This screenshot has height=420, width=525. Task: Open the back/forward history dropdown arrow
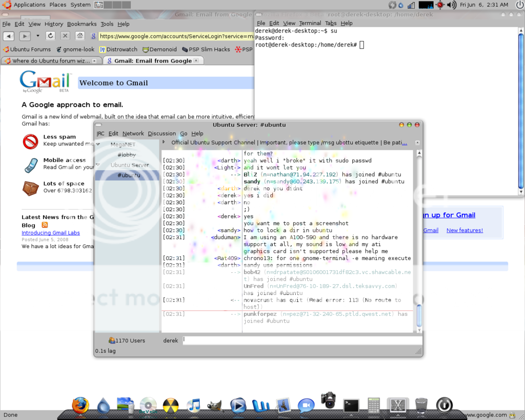pyautogui.click(x=37, y=36)
